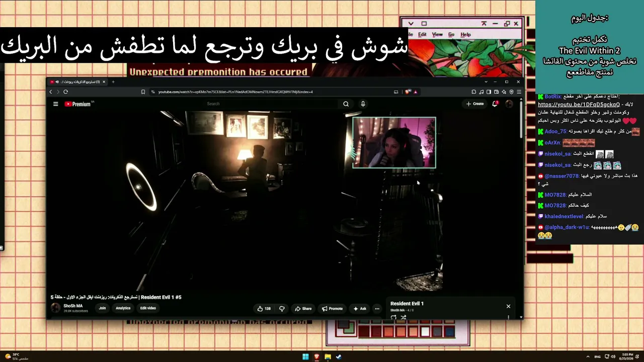Dislike the video with thumbs down
This screenshot has width=644, height=362.
[x=282, y=309]
